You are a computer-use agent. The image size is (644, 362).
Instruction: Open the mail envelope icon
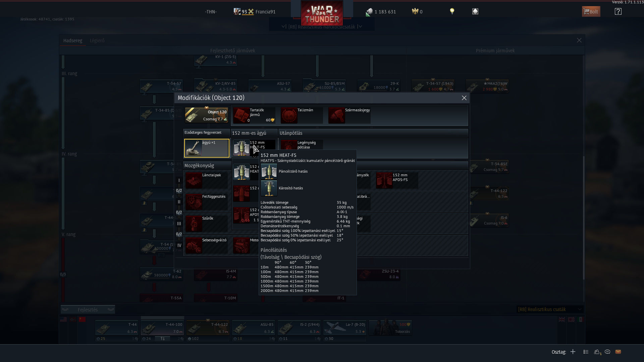pyautogui.click(x=618, y=352)
